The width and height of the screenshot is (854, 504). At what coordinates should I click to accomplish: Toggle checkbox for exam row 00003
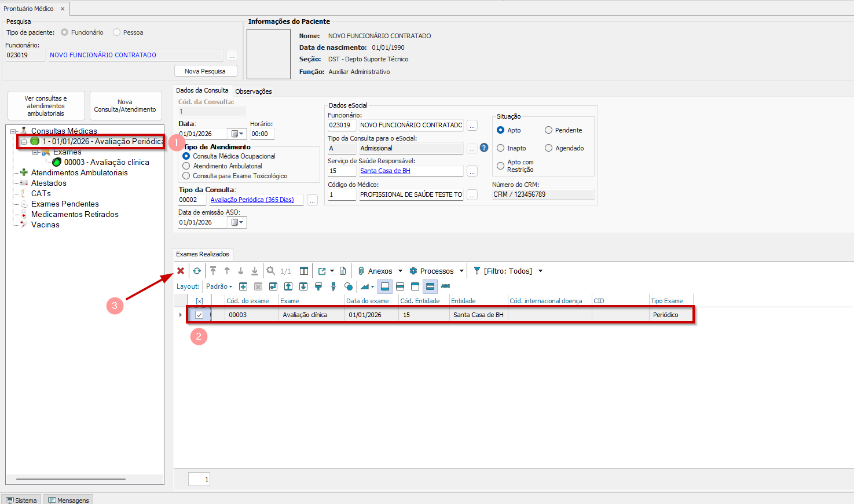[x=199, y=315]
